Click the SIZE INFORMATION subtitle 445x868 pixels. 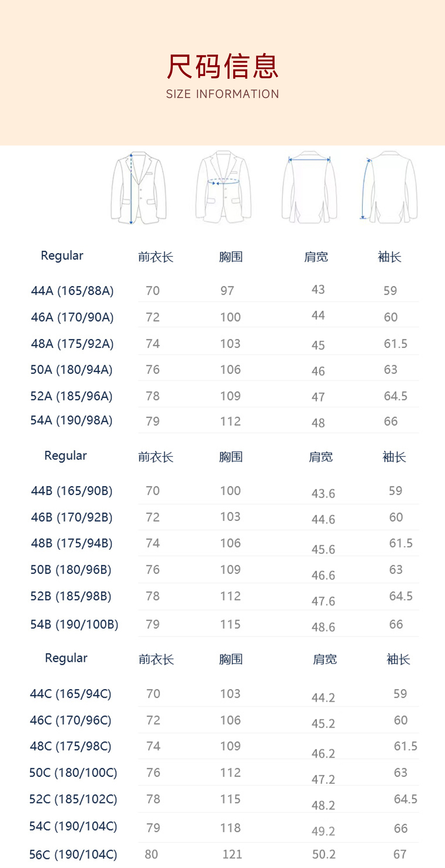(223, 94)
